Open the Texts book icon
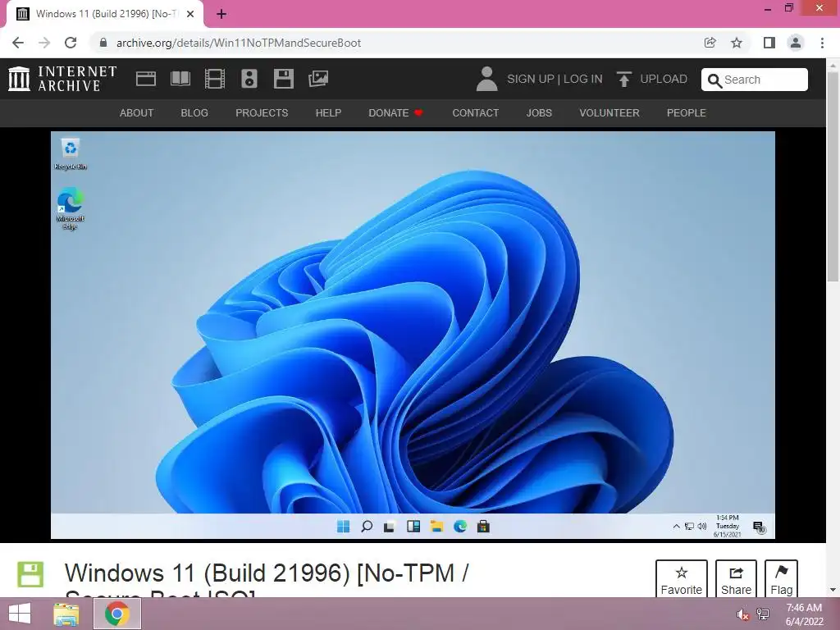 [180, 79]
